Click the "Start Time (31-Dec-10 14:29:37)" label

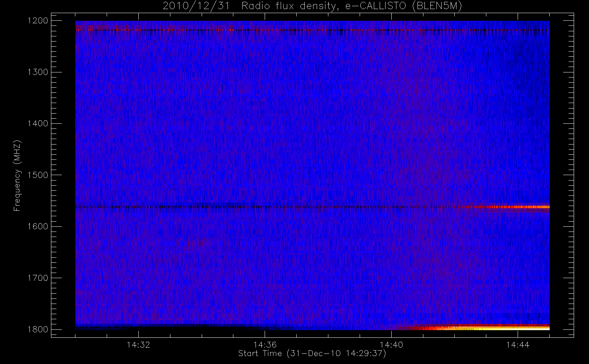312,353
